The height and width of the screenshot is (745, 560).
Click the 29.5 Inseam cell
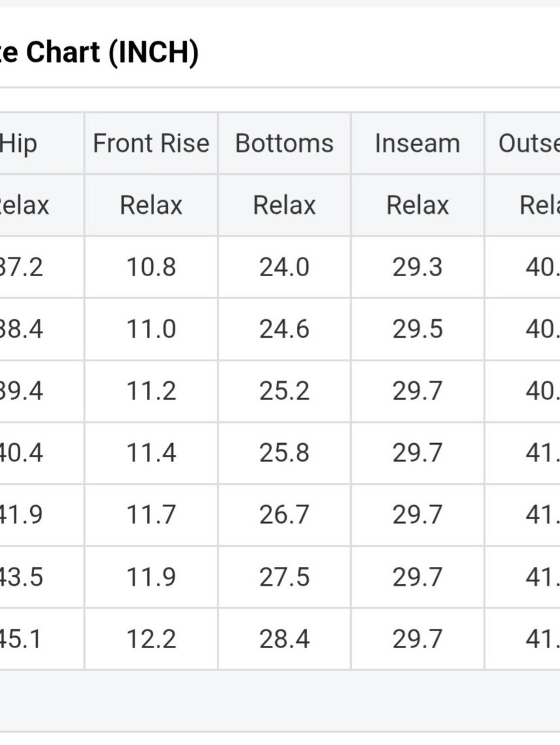[x=417, y=329]
